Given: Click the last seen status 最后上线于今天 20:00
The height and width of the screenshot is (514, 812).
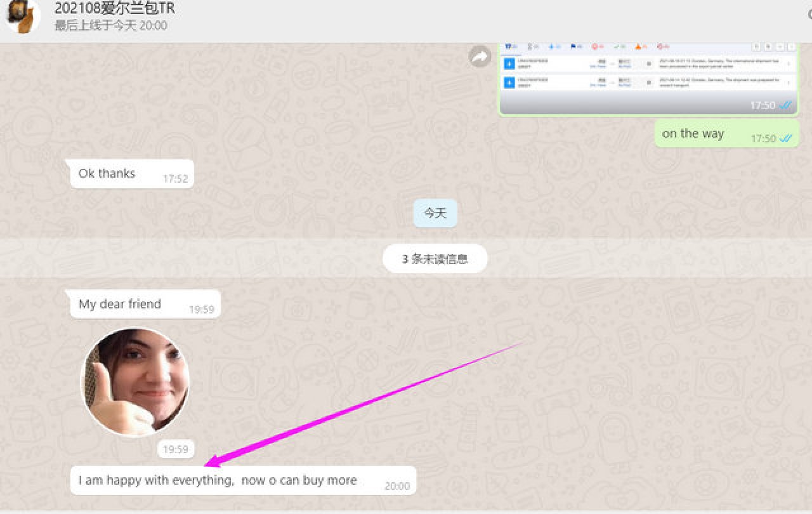Looking at the screenshot, I should click(110, 26).
